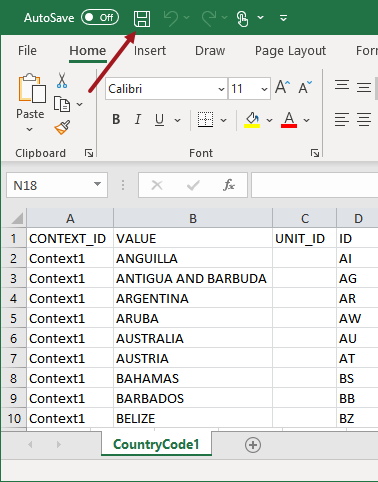Viewport: 378px width, 482px height.
Task: Expand the Font settings dialog launcher
Action: coord(315,153)
